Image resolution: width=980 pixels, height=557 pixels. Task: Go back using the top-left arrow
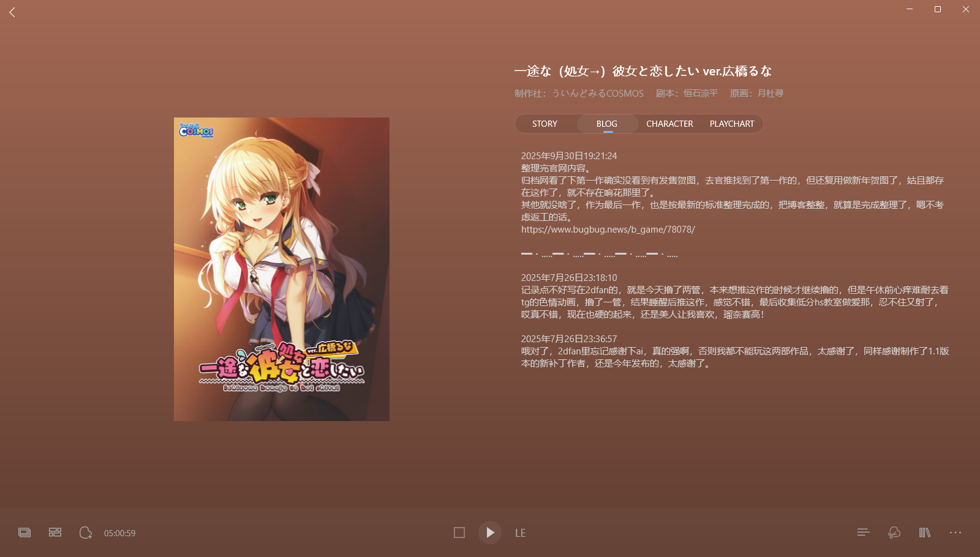click(12, 12)
